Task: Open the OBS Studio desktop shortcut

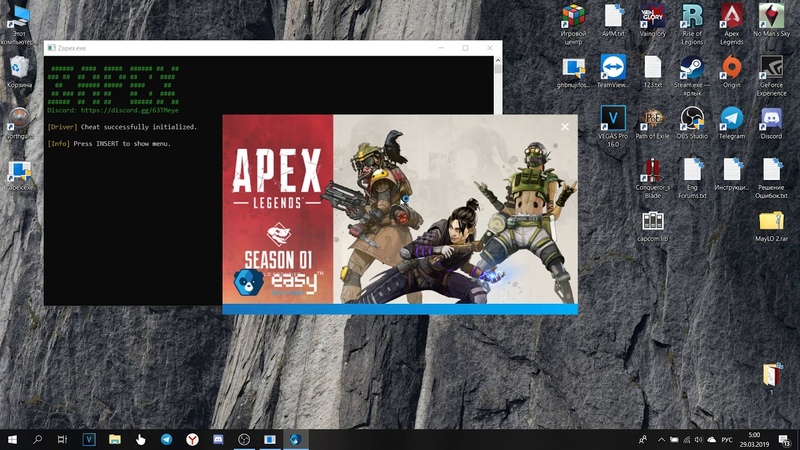Action: tap(692, 123)
